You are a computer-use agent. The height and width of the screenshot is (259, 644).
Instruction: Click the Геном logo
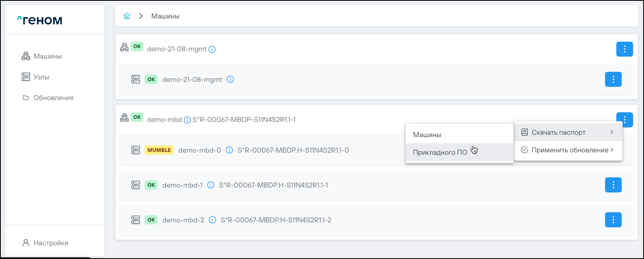40,20
